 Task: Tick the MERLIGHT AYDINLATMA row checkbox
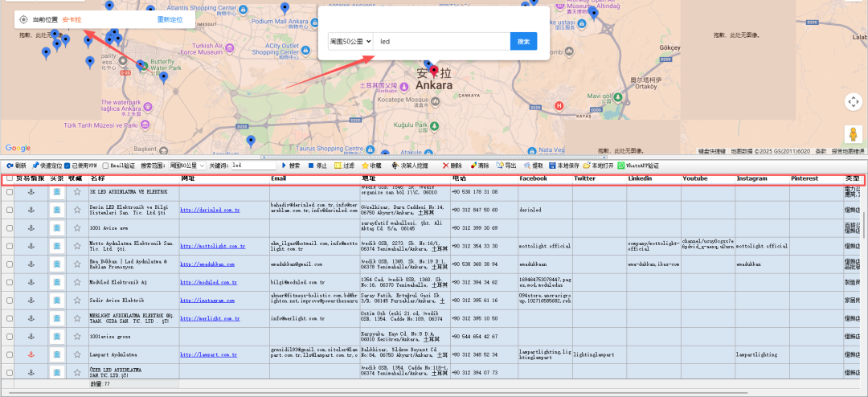point(10,318)
